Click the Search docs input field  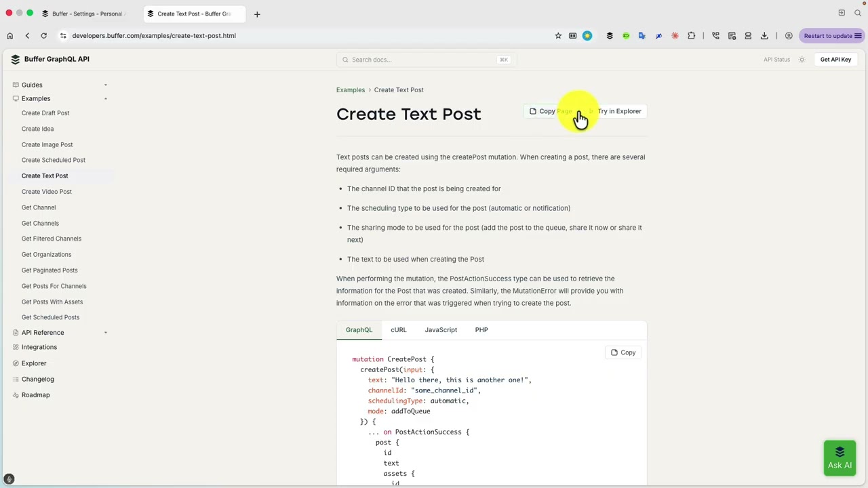pos(427,60)
